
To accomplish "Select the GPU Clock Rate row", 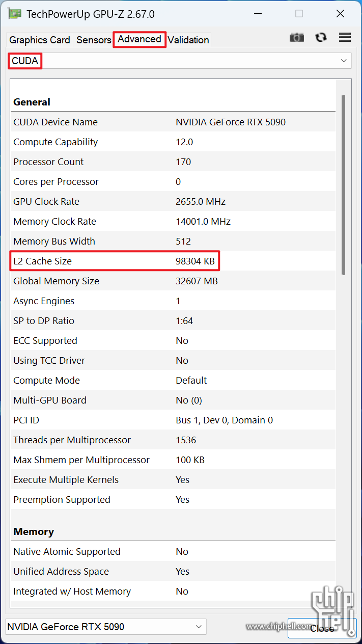I will point(174,202).
